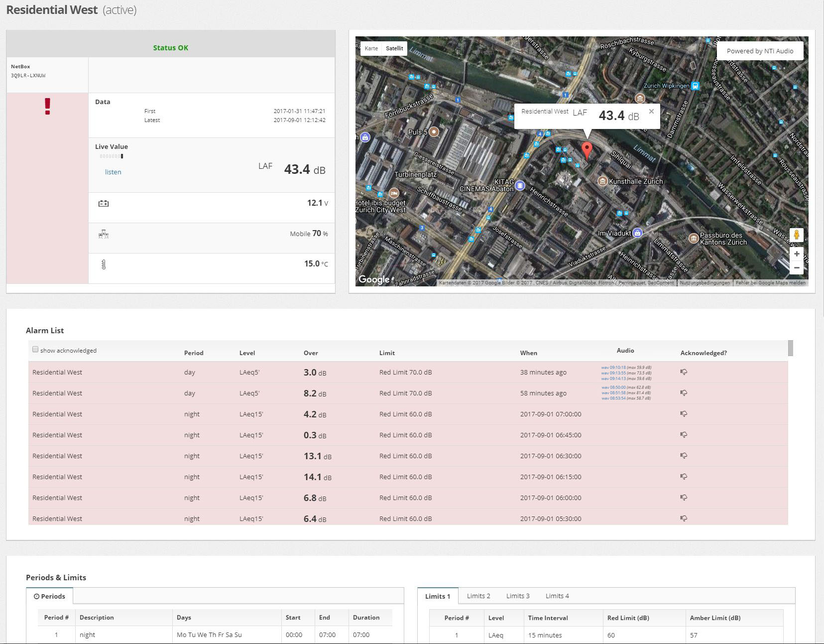This screenshot has height=644, width=824.
Task: Select the Limits 4 tab
Action: pyautogui.click(x=557, y=596)
